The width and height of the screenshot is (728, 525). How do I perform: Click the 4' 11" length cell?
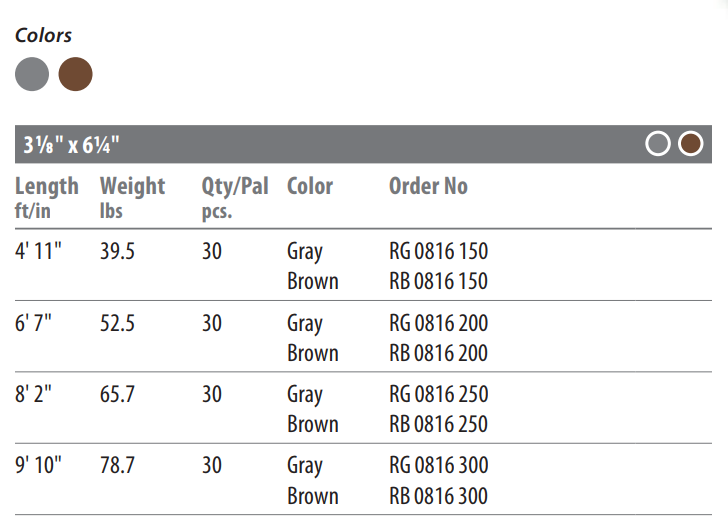pyautogui.click(x=38, y=251)
